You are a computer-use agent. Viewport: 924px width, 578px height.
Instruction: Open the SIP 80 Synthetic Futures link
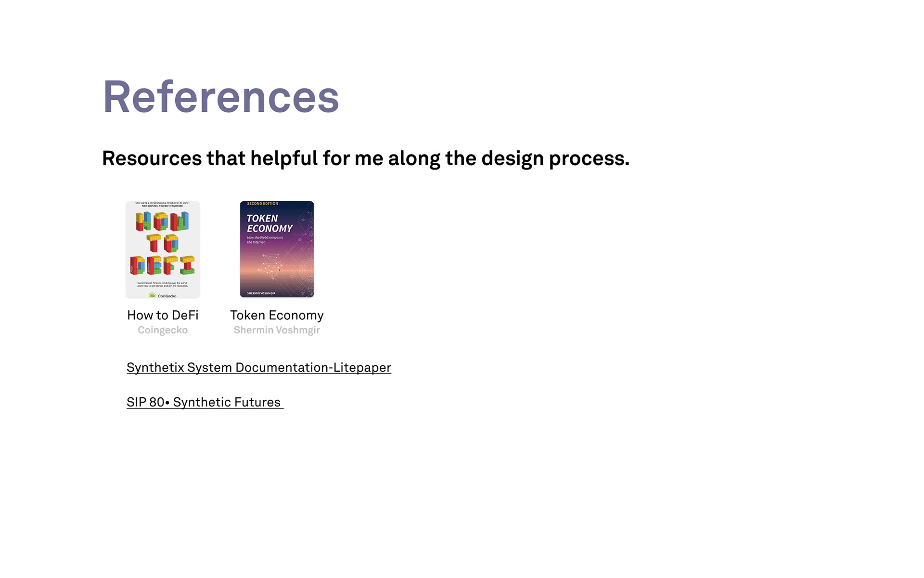(204, 402)
